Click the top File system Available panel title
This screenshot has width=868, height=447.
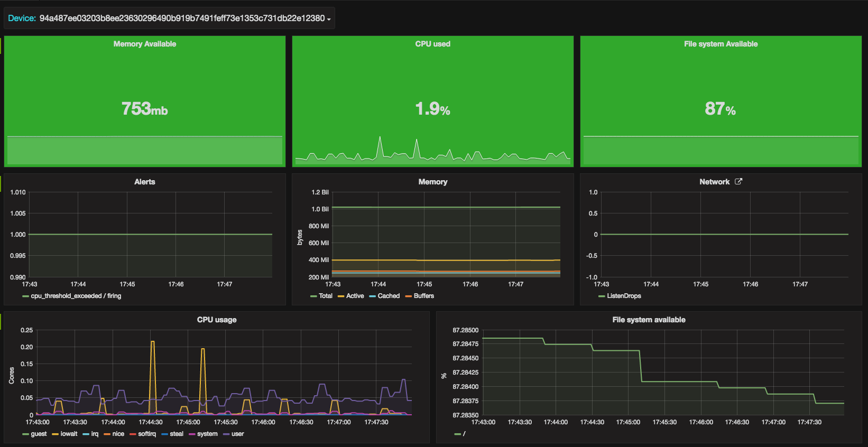pos(721,44)
